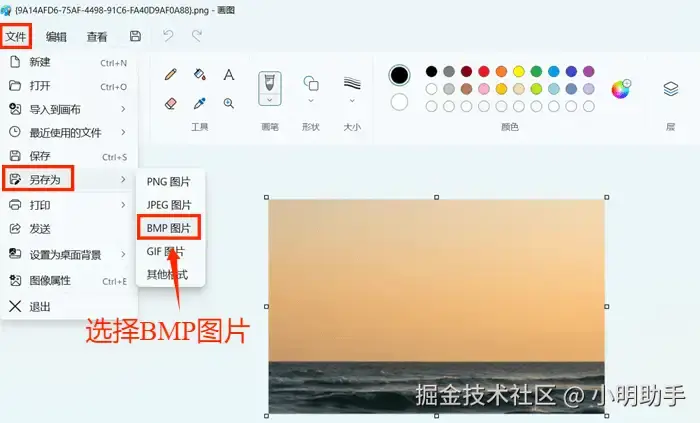Select the 导入到画布 menu entry
This screenshot has height=423, width=700.
point(69,109)
